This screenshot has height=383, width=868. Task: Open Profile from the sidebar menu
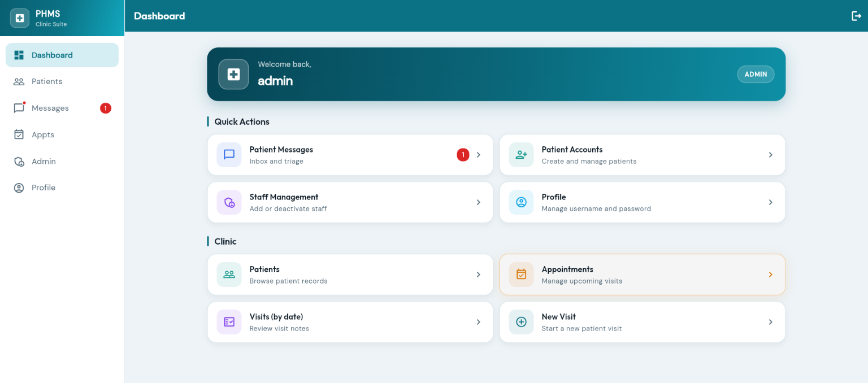point(62,188)
